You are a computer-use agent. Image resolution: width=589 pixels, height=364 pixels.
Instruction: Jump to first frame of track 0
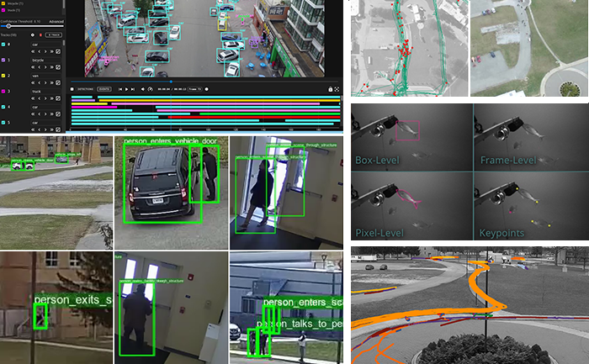pos(33,51)
